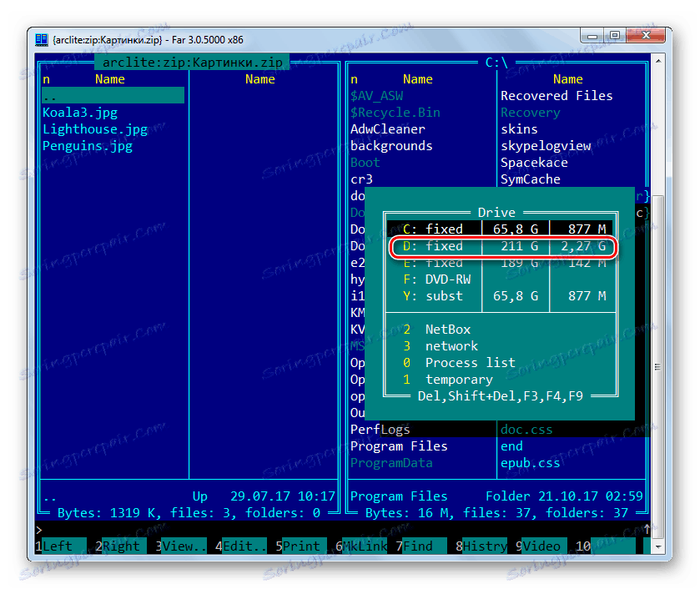Click the 2,27 G free space of drive D:
The width and height of the screenshot is (700, 589).
coord(583,246)
